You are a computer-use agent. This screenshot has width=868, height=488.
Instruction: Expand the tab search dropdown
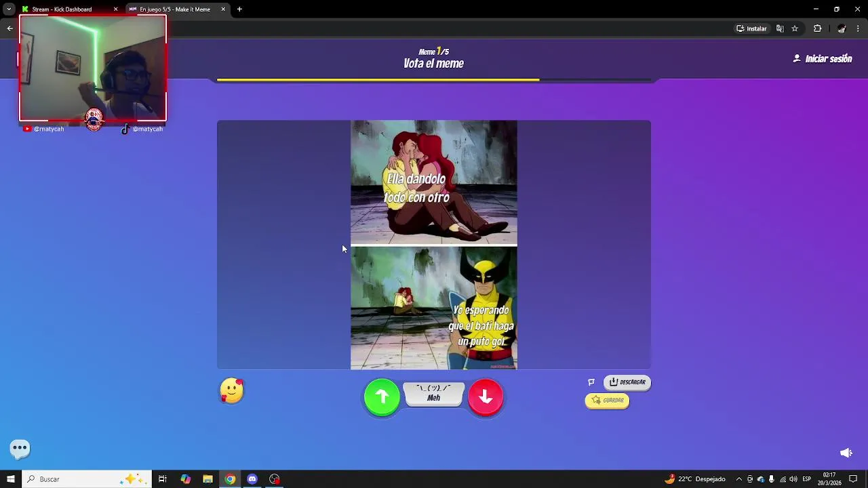9,9
